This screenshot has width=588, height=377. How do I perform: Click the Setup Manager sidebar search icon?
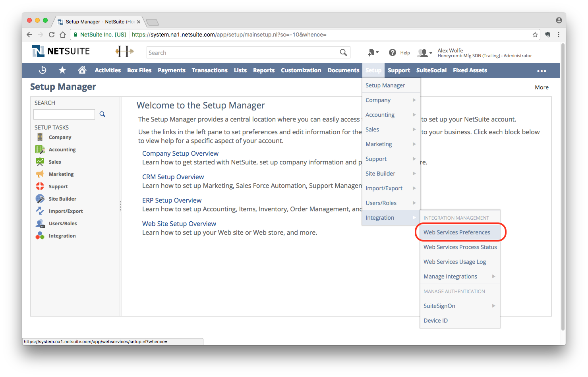(103, 114)
